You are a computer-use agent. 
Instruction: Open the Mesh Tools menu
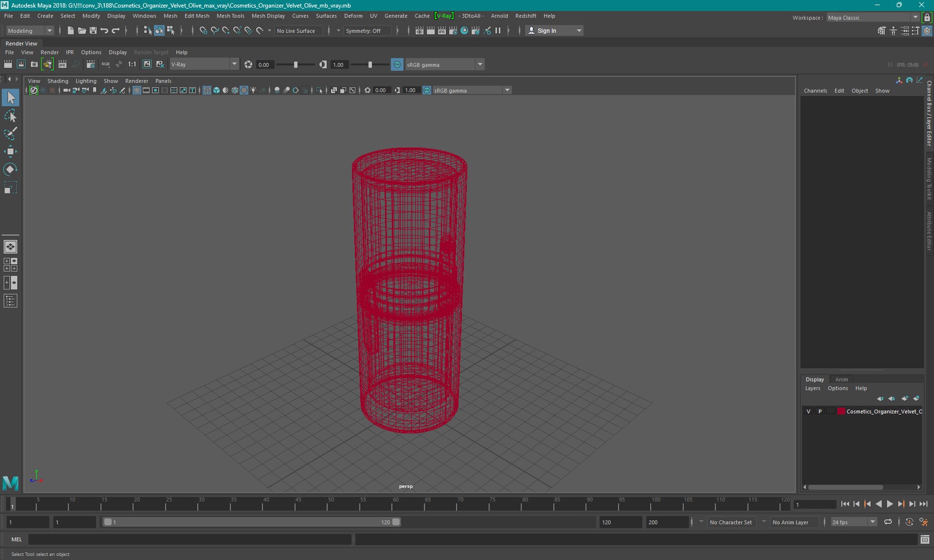click(230, 16)
